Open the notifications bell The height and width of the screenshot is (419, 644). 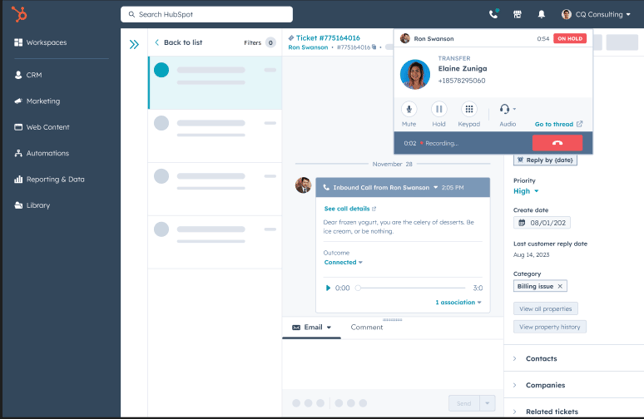[x=541, y=15]
